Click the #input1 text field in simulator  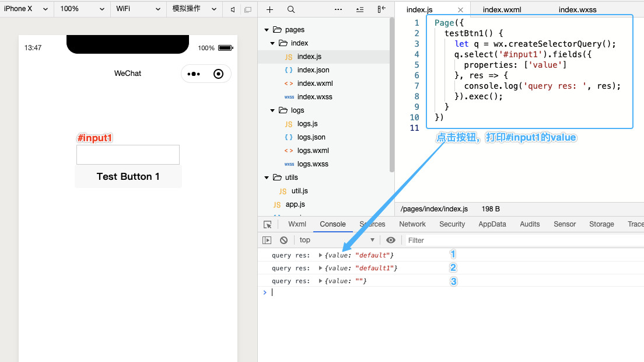point(128,155)
